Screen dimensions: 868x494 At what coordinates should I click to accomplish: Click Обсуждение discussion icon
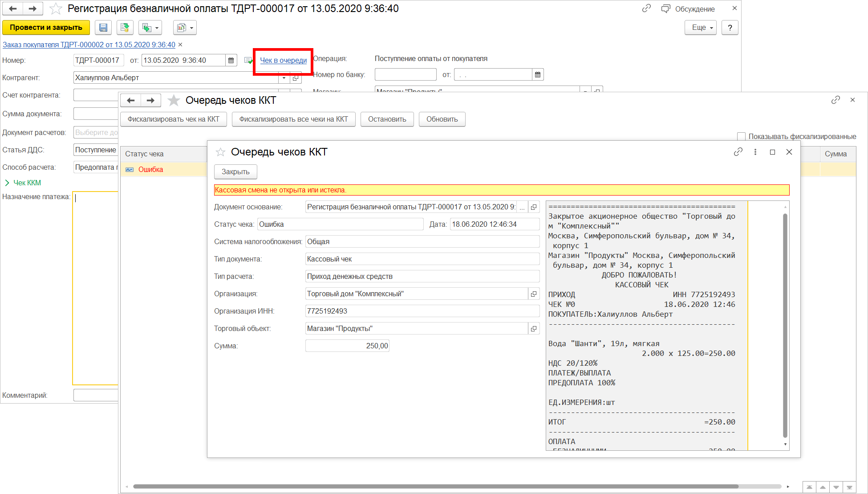pyautogui.click(x=666, y=9)
